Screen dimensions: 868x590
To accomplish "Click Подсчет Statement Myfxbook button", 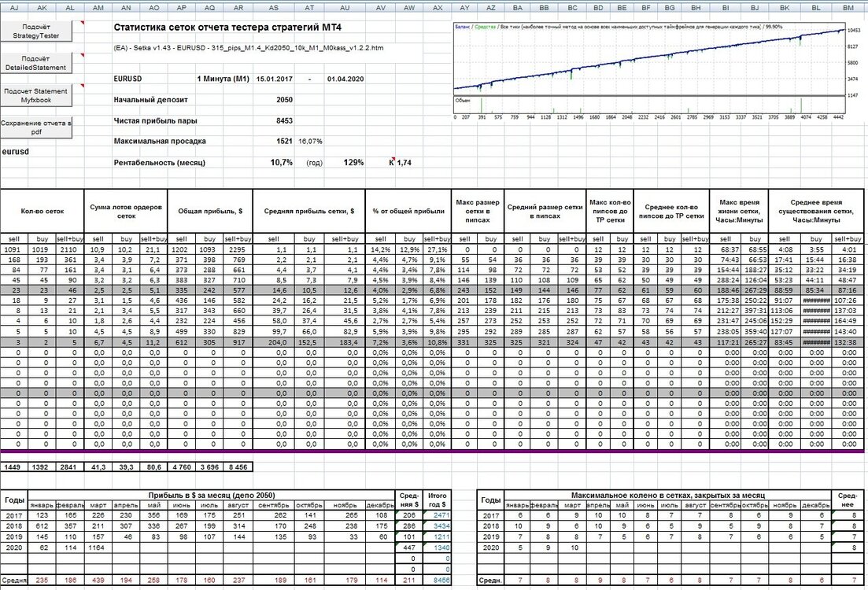I will click(36, 95).
